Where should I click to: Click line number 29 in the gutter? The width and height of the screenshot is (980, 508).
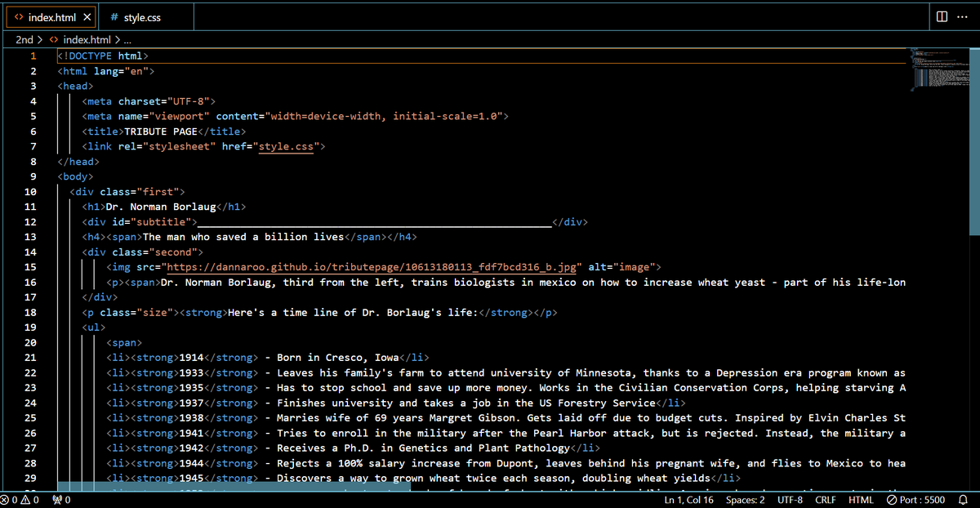[30, 478]
